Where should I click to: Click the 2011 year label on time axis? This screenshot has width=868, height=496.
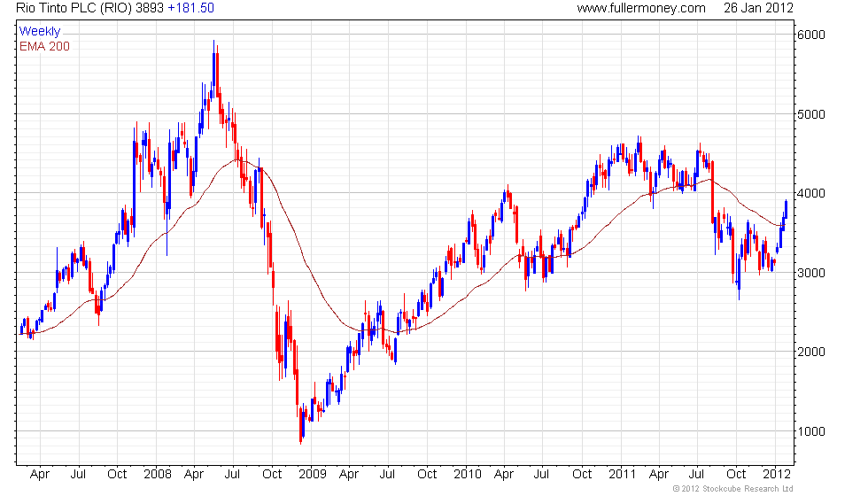pyautogui.click(x=622, y=475)
